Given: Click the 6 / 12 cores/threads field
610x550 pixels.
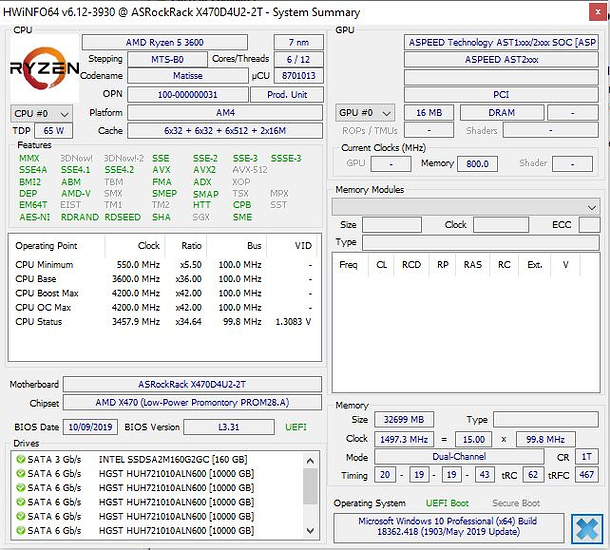Looking at the screenshot, I should [x=299, y=60].
